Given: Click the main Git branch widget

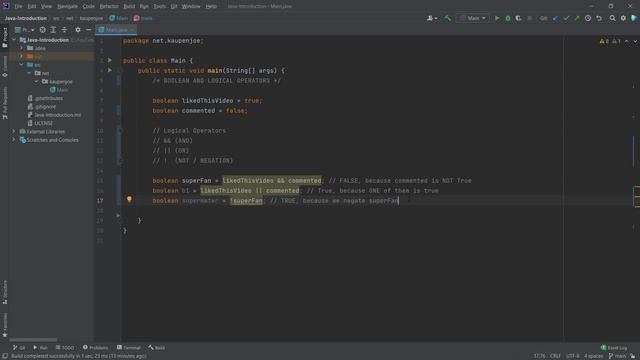Looking at the screenshot, I should 617,356.
